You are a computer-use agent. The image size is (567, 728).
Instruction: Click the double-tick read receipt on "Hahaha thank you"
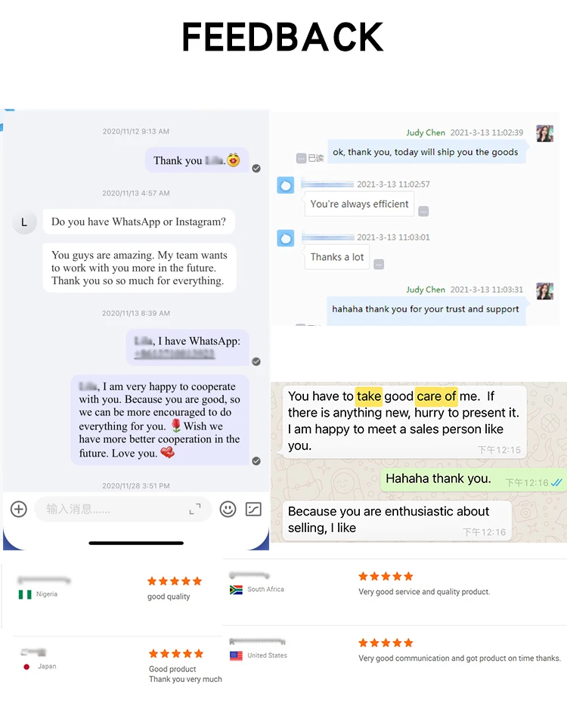pyautogui.click(x=556, y=483)
